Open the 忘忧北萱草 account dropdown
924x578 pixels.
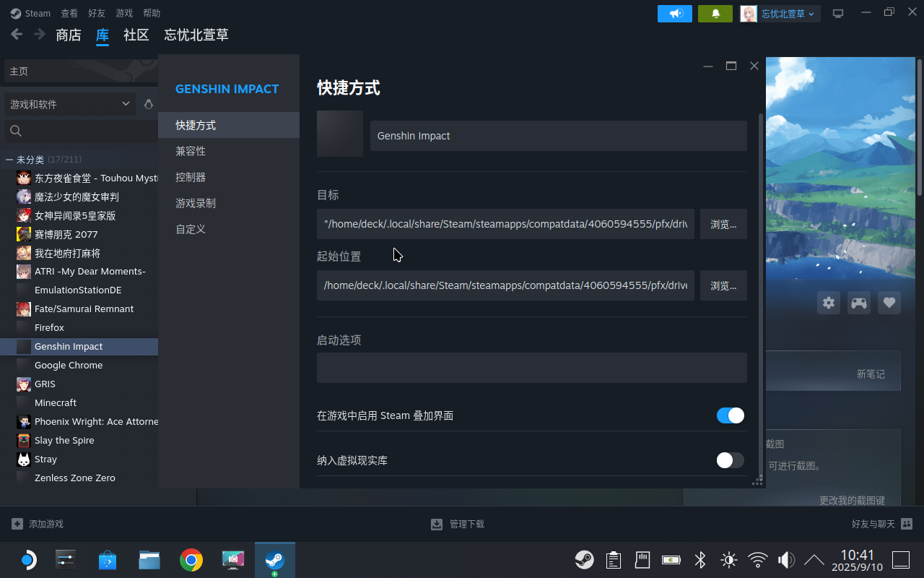(x=780, y=14)
